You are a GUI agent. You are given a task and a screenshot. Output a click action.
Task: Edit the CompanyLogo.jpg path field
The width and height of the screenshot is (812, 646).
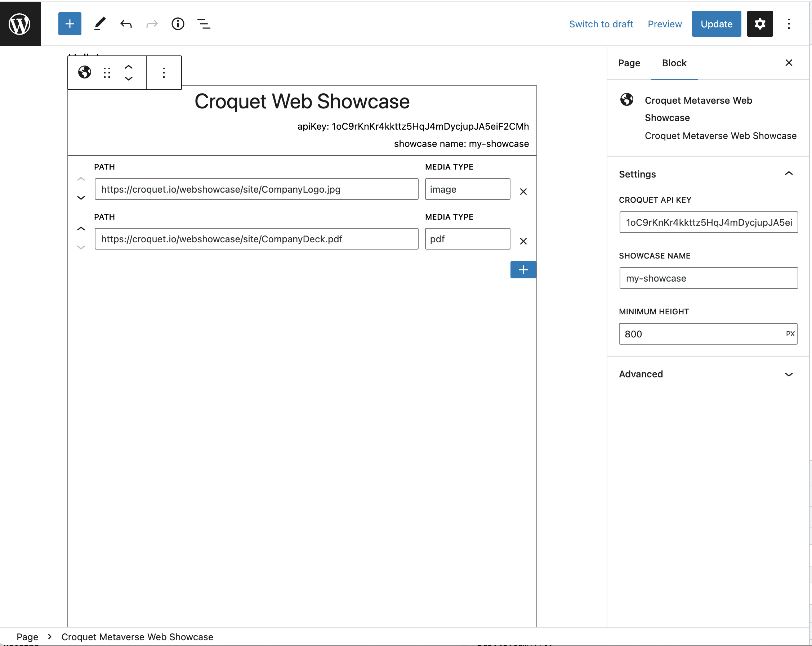[256, 189]
